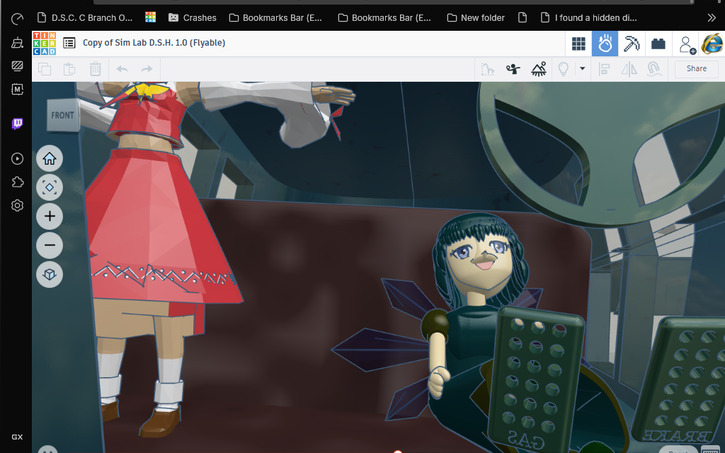Open Twitch from the sidebar
The image size is (725, 453).
pyautogui.click(x=17, y=123)
